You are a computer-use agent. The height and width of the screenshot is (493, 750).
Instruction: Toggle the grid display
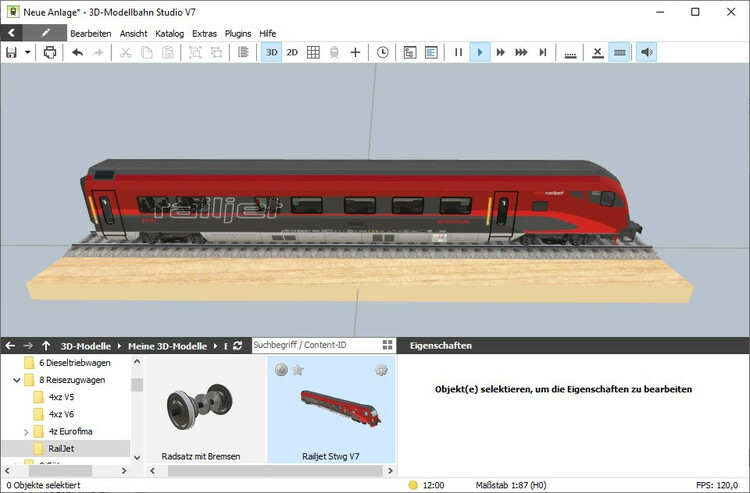click(313, 52)
